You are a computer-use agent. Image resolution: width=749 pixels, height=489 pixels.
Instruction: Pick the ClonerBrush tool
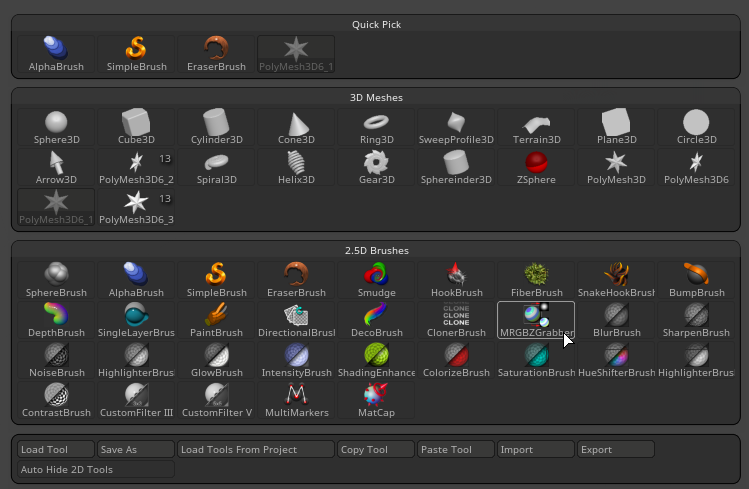[456, 319]
